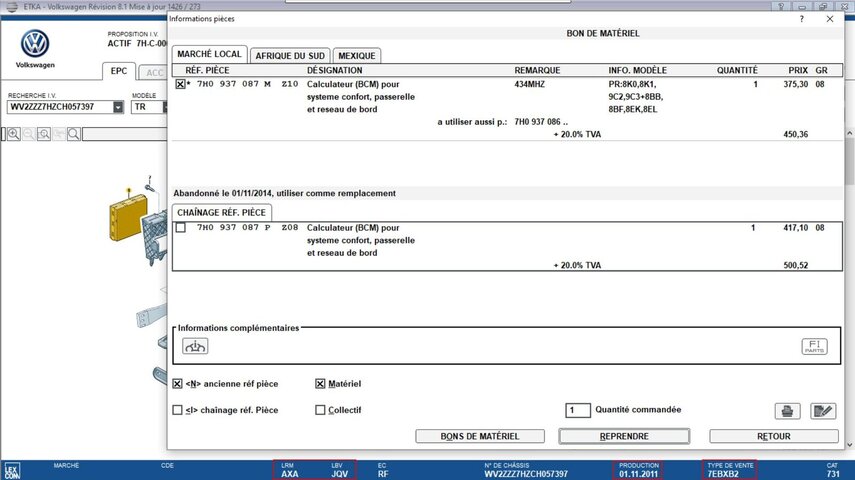Open the scales icon under Informations complémentaires
855x480 pixels.
195,346
